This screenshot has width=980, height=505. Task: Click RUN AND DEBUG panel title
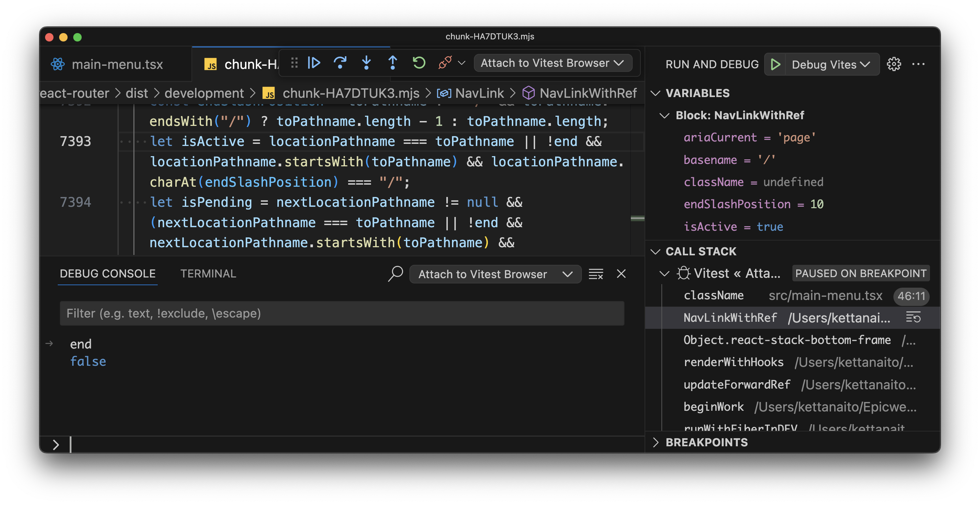[712, 65]
